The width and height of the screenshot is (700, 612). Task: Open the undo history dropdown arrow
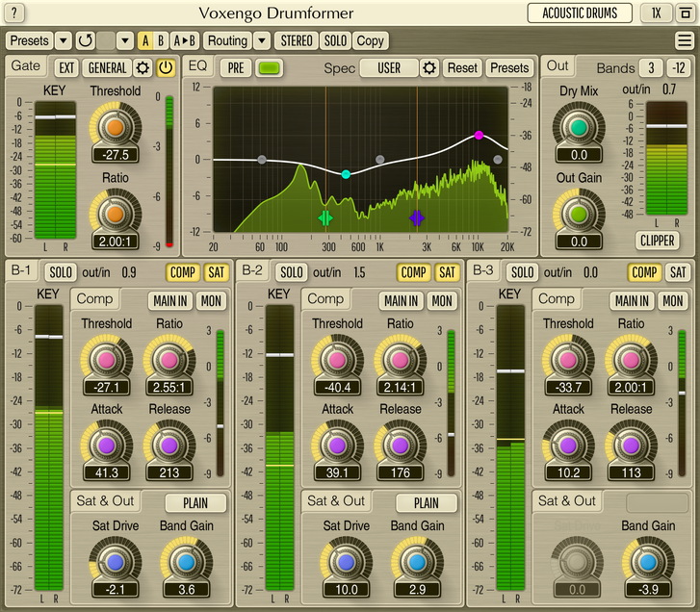pos(125,40)
